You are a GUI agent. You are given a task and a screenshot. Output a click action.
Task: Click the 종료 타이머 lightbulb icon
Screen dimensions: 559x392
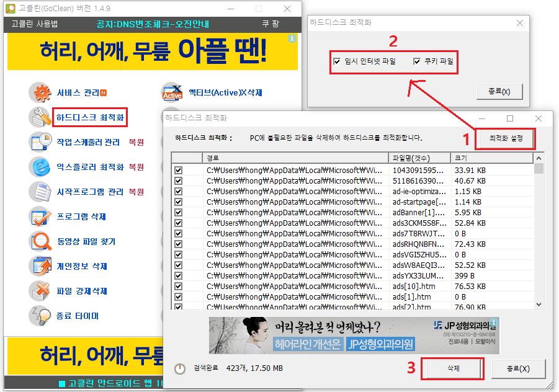point(41,316)
